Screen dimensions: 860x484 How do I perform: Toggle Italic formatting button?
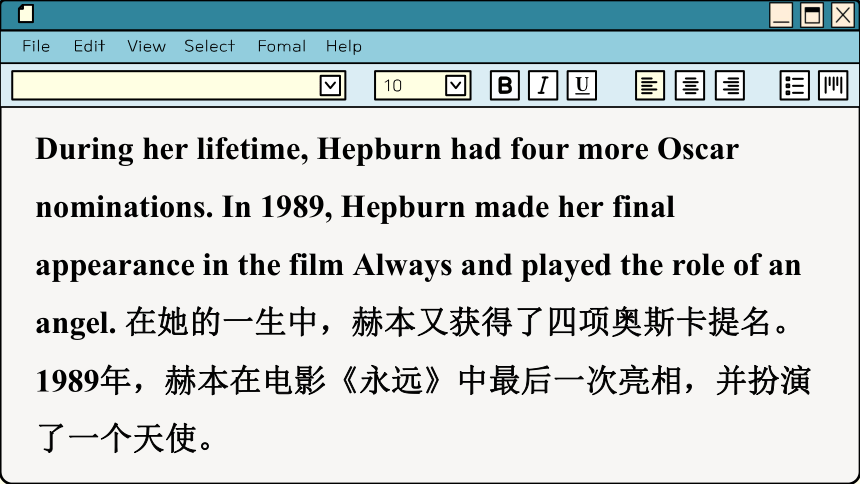pyautogui.click(x=543, y=86)
